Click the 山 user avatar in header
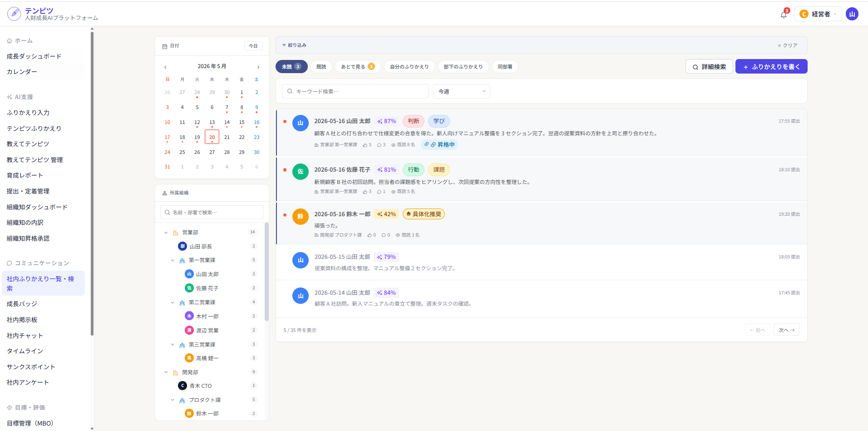 click(x=852, y=14)
